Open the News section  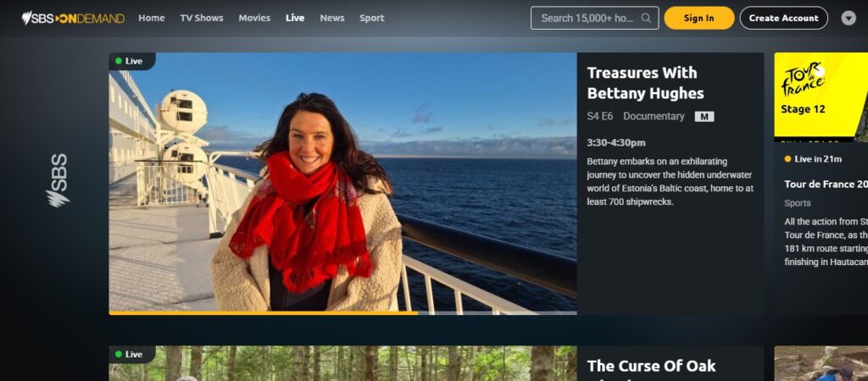pos(332,18)
